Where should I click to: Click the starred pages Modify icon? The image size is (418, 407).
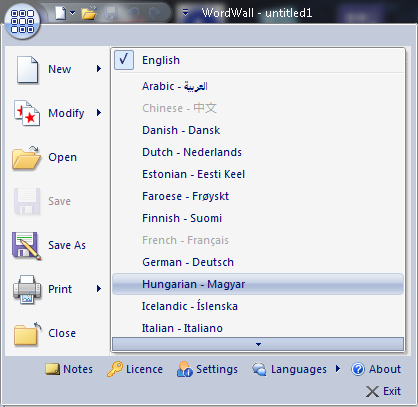click(x=27, y=113)
